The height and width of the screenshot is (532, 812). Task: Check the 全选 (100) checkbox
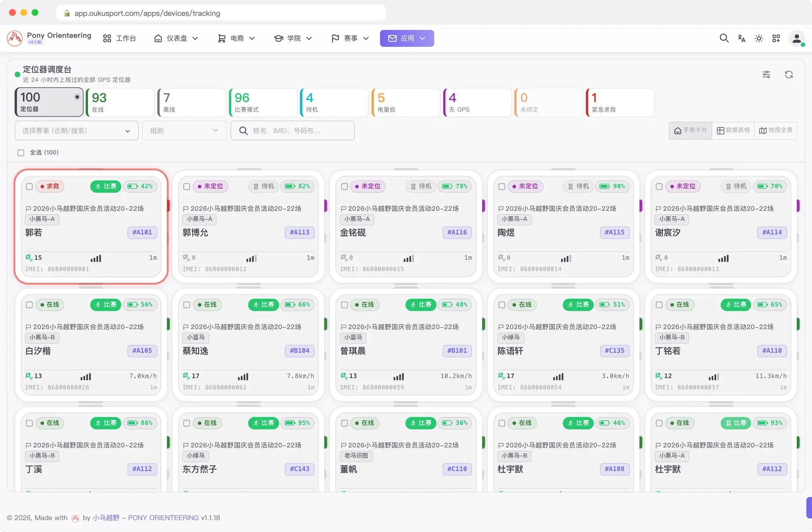pyautogui.click(x=21, y=153)
